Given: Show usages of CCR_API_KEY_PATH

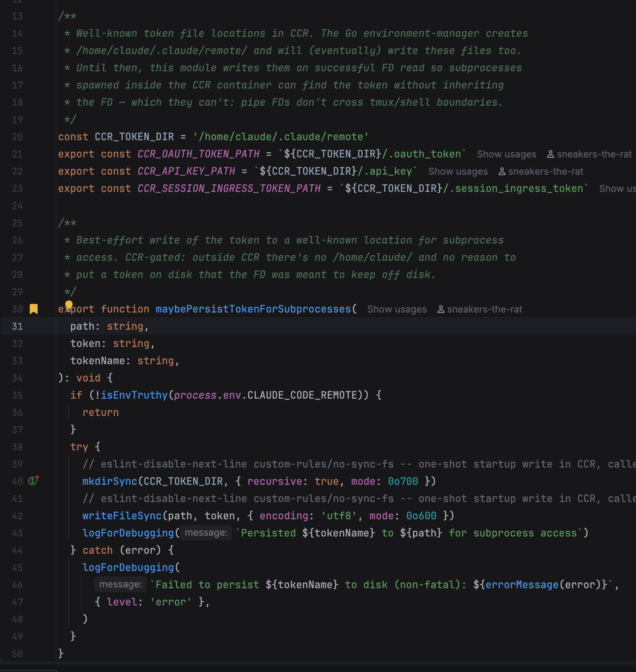Looking at the screenshot, I should coord(458,172).
